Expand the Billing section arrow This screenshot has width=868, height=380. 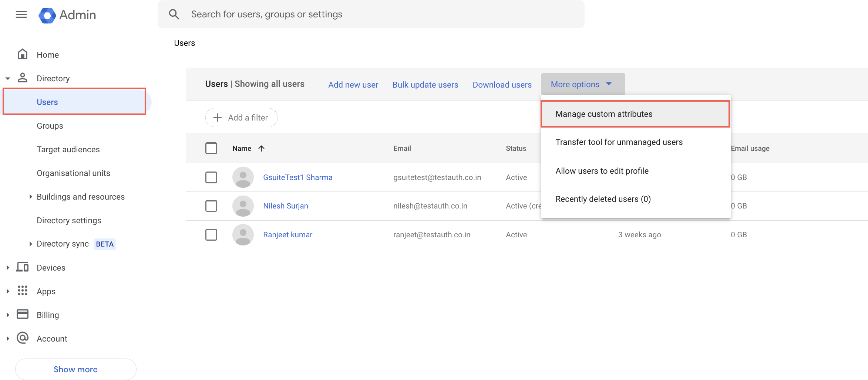coord(8,315)
